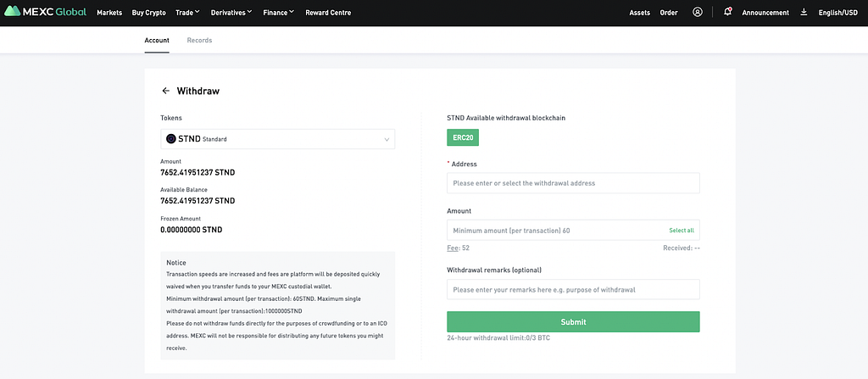Viewport: 868px width, 379px height.
Task: Open the Reward Centre
Action: [328, 13]
